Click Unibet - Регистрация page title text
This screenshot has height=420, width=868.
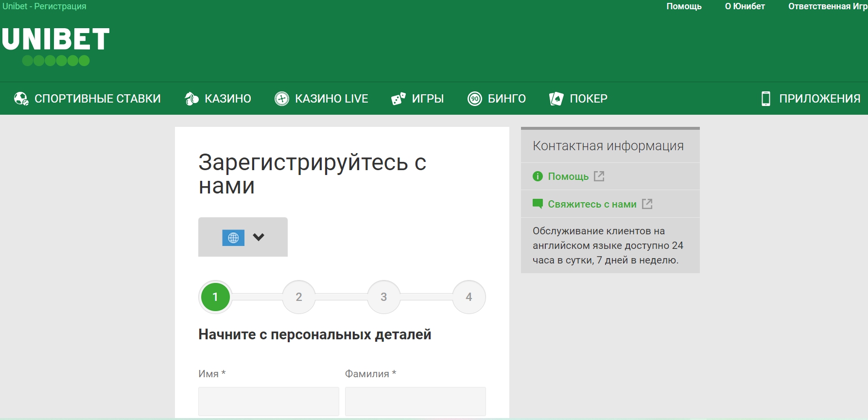click(44, 6)
